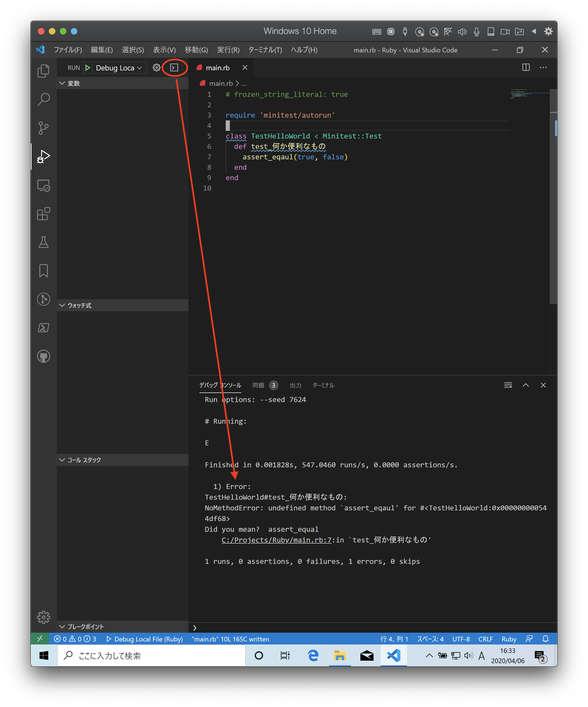Switch to the 問題 panel tab
588x707 pixels.
258,385
